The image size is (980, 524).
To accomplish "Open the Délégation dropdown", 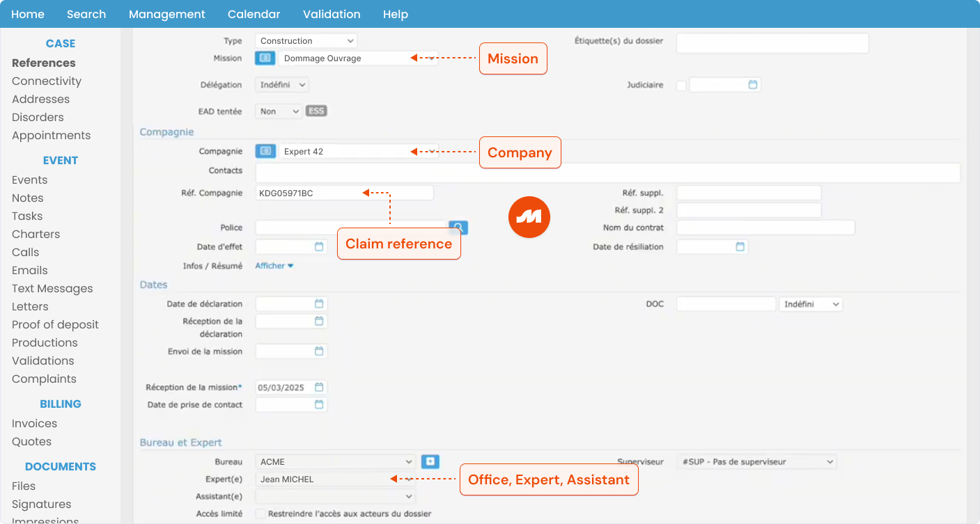I will point(282,85).
